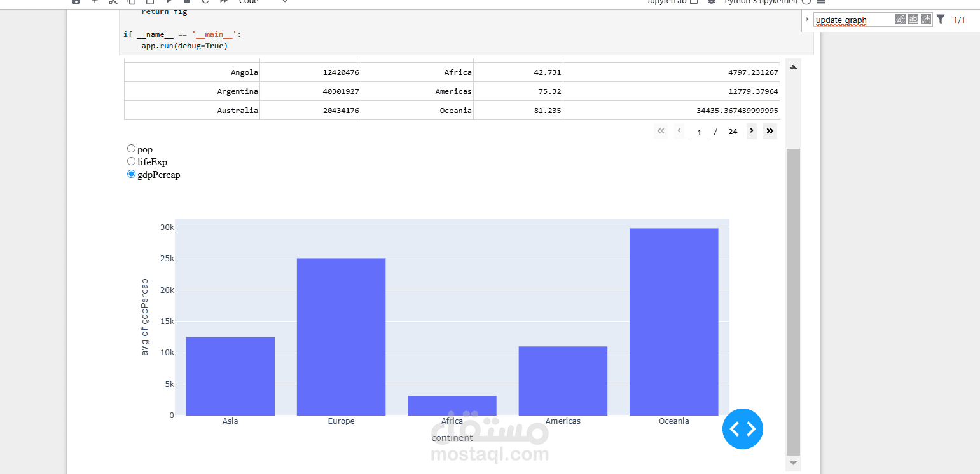Click the Angola table cell
The height and width of the screenshot is (474, 980).
(192, 72)
